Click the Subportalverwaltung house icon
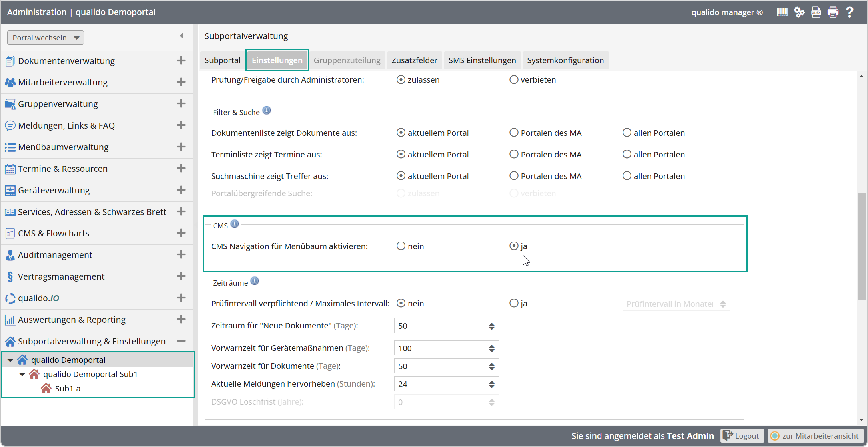 coord(10,342)
